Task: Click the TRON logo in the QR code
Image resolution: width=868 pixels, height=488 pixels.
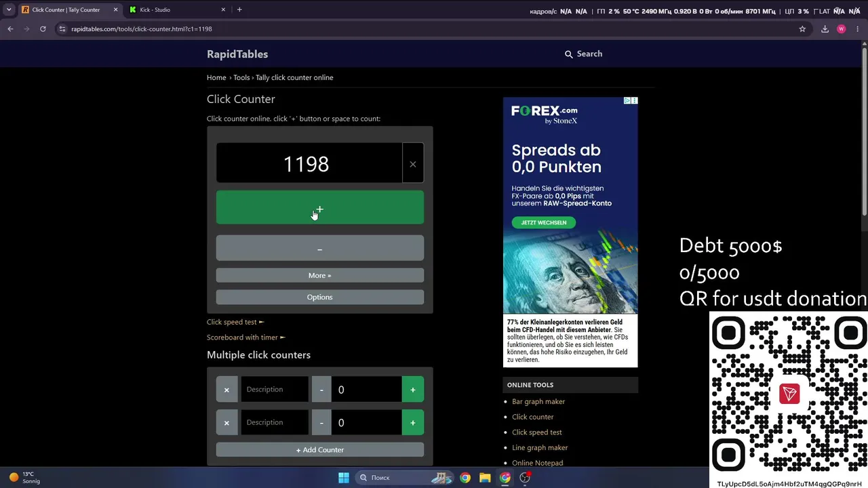Action: [x=789, y=394]
